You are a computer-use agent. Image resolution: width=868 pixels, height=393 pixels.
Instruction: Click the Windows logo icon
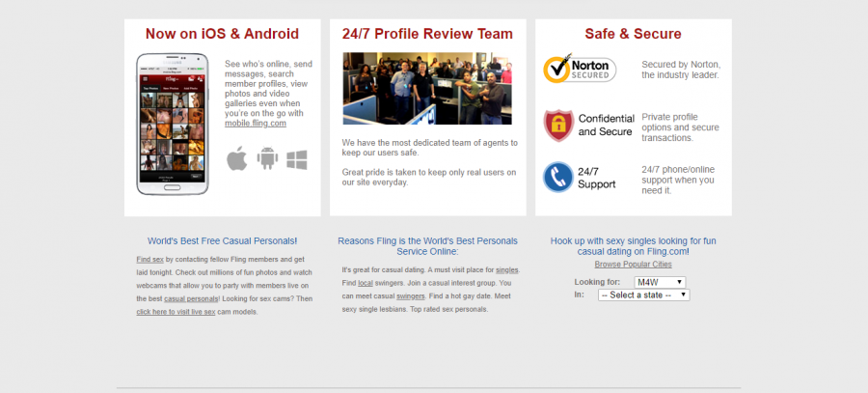(297, 159)
